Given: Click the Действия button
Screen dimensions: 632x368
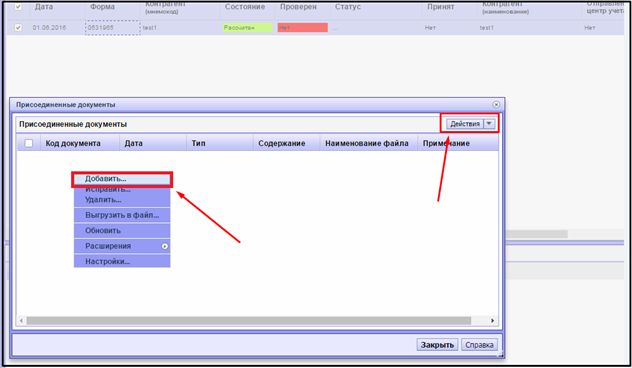Looking at the screenshot, I should [465, 124].
